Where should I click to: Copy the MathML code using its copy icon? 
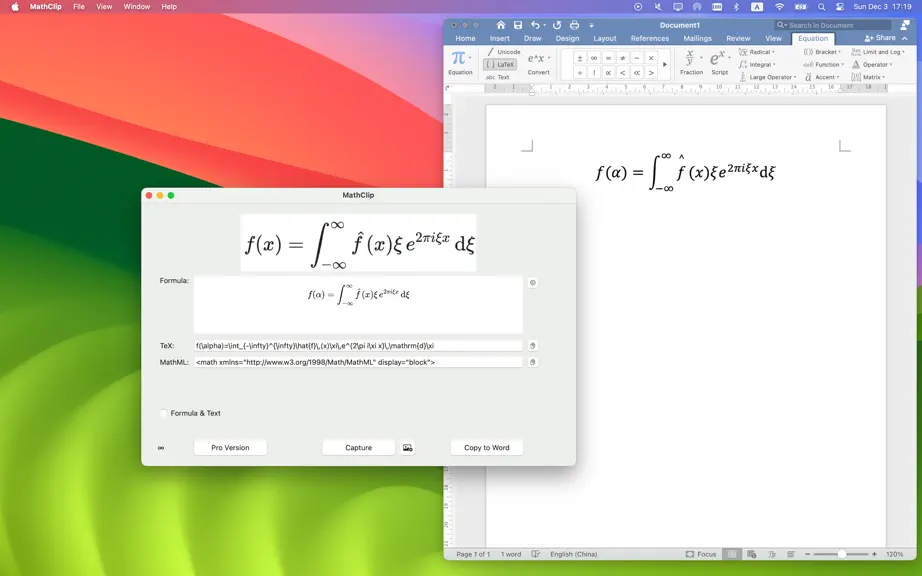tap(533, 362)
